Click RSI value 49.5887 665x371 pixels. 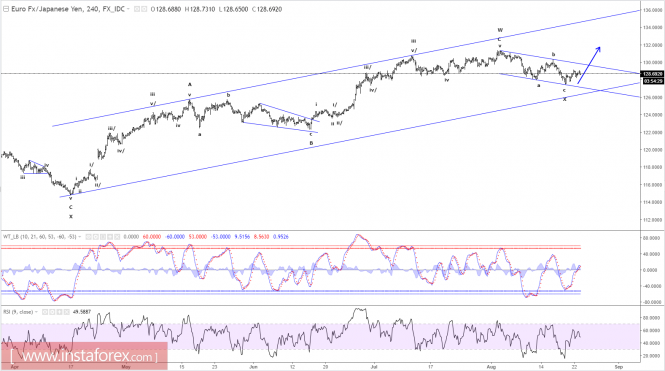(82, 312)
